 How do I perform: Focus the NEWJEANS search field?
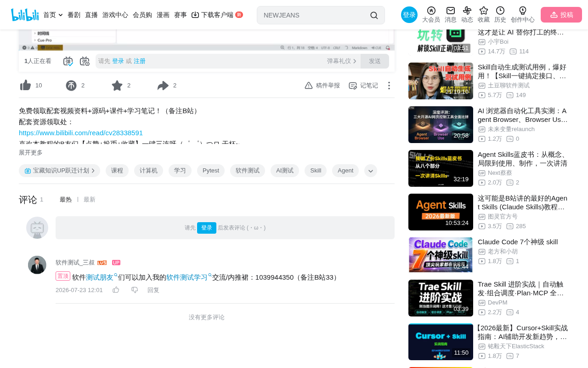click(315, 15)
